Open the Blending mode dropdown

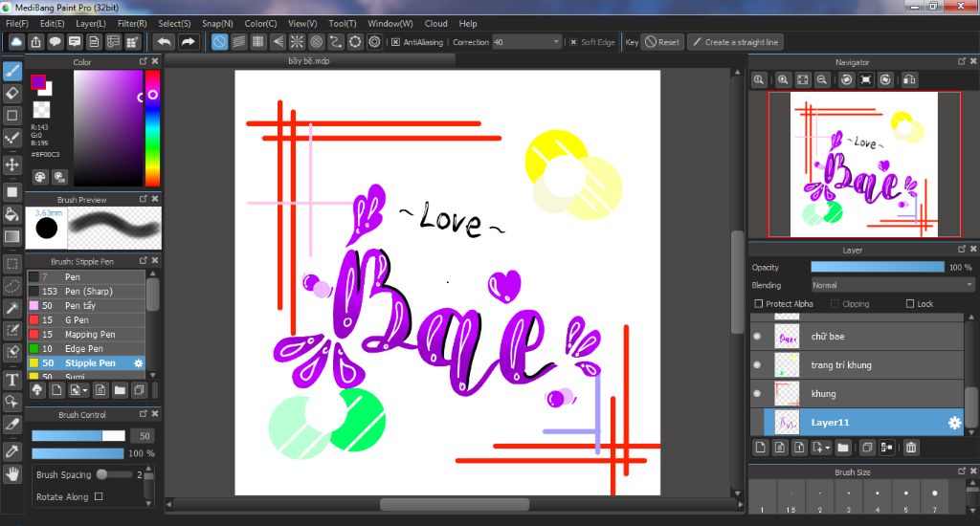[x=892, y=285]
